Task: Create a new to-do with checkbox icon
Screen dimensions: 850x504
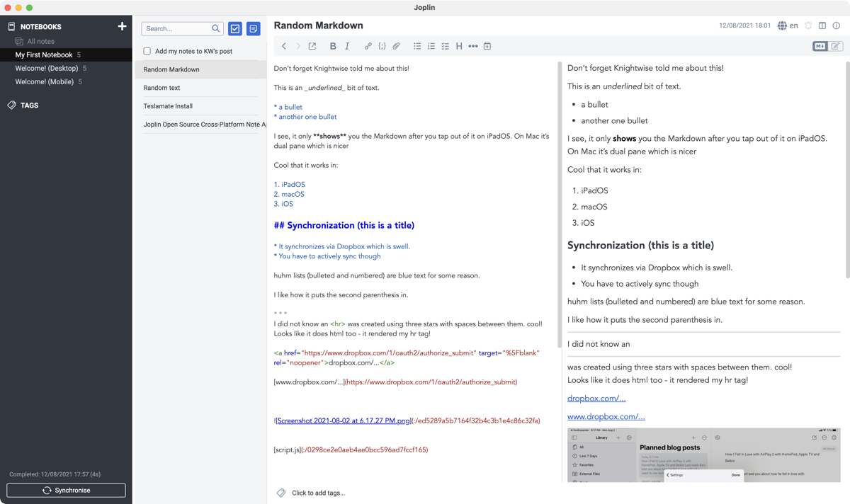Action: tap(235, 28)
